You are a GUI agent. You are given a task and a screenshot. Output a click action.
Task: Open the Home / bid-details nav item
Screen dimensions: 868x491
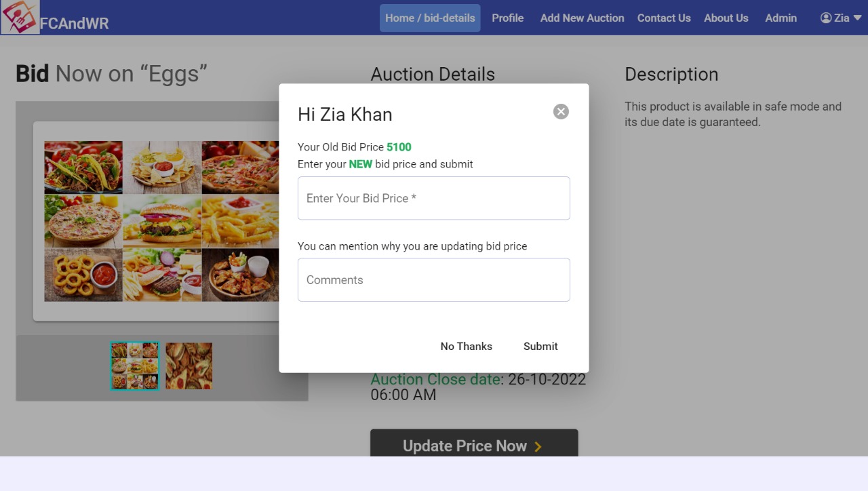click(430, 18)
